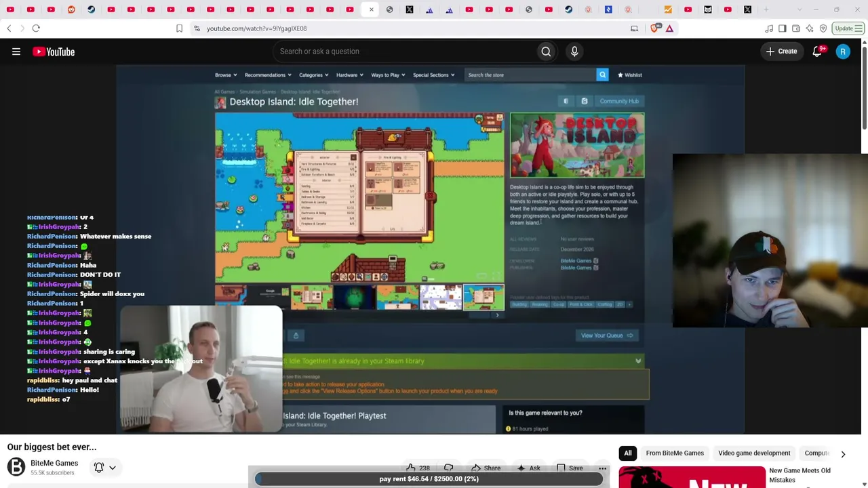Click the browser address bar URL
Viewport: 868px width, 488px height.
pyautogui.click(x=256, y=28)
